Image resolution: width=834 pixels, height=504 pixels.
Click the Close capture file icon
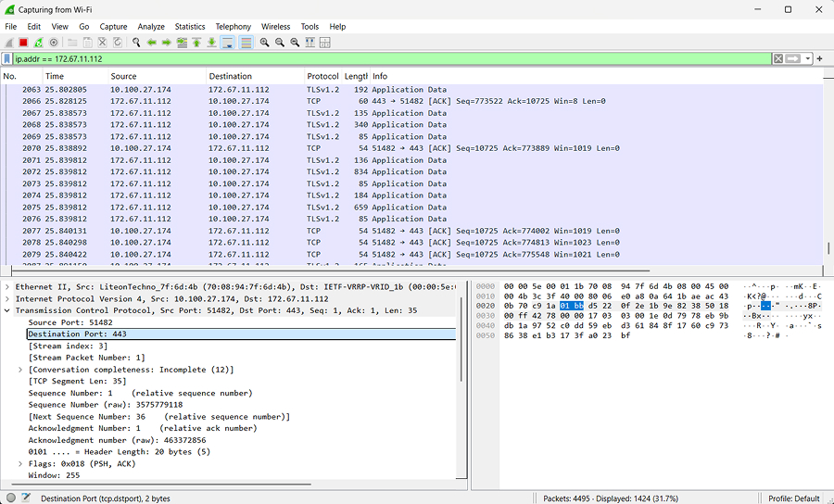point(102,43)
